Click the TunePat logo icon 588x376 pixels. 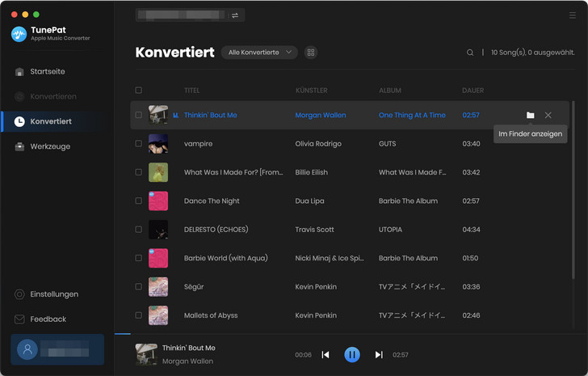click(19, 34)
